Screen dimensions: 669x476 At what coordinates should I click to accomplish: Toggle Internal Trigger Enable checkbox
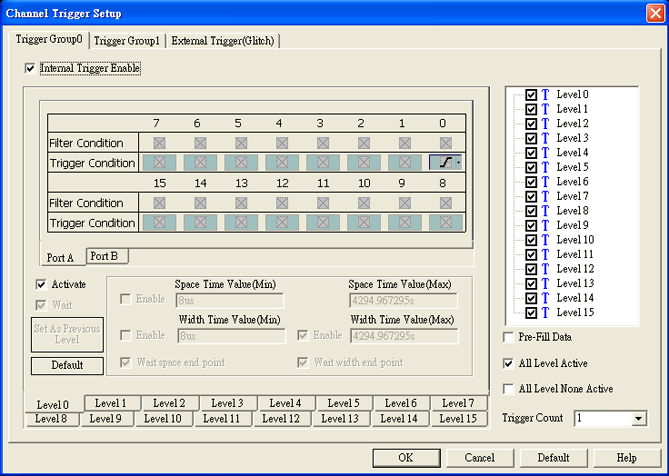[x=30, y=68]
